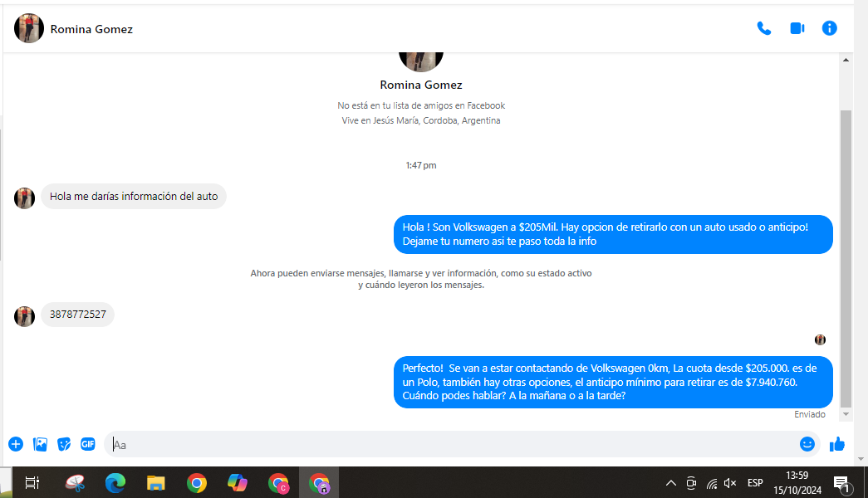868x498 pixels.
Task: Click the 'Enviado' status label
Action: coord(809,414)
